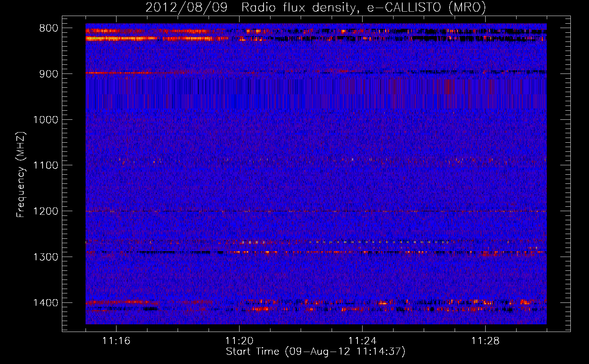Click the 800 frequency tick label
Screen dimensions: 589x364
click(x=49, y=28)
